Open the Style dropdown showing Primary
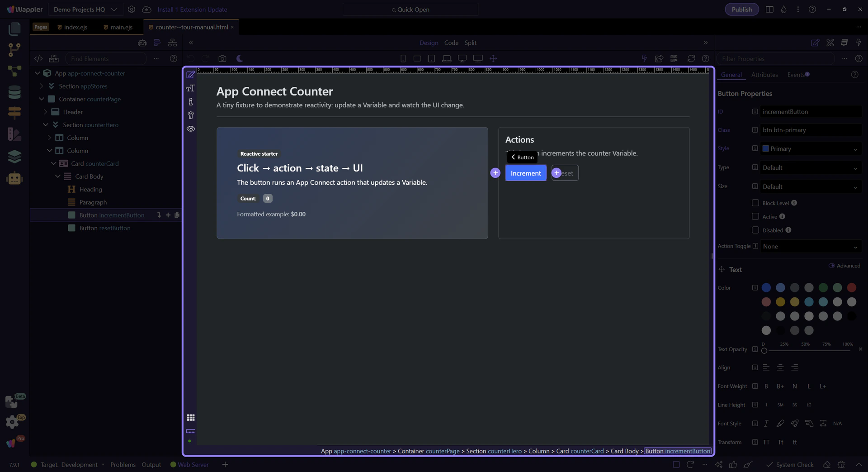This screenshot has height=472, width=868. click(810, 149)
